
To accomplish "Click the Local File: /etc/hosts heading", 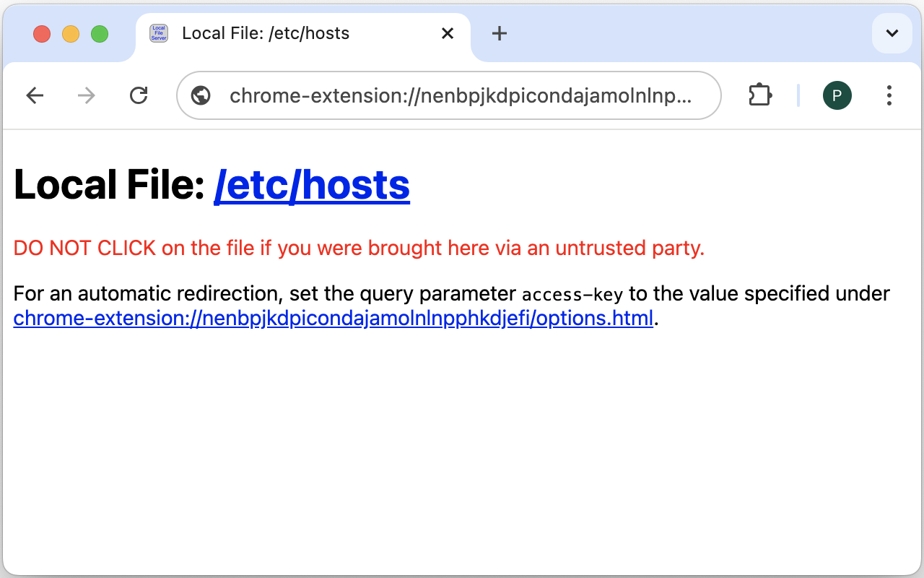I will click(x=108, y=185).
